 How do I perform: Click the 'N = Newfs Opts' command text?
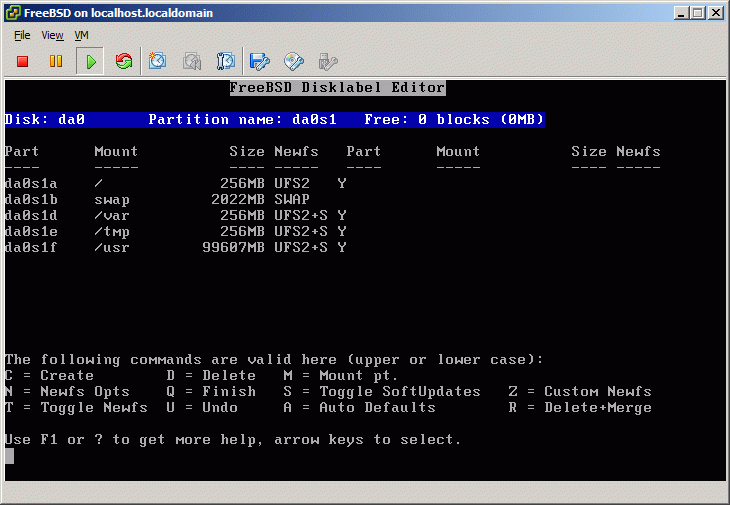point(67,392)
